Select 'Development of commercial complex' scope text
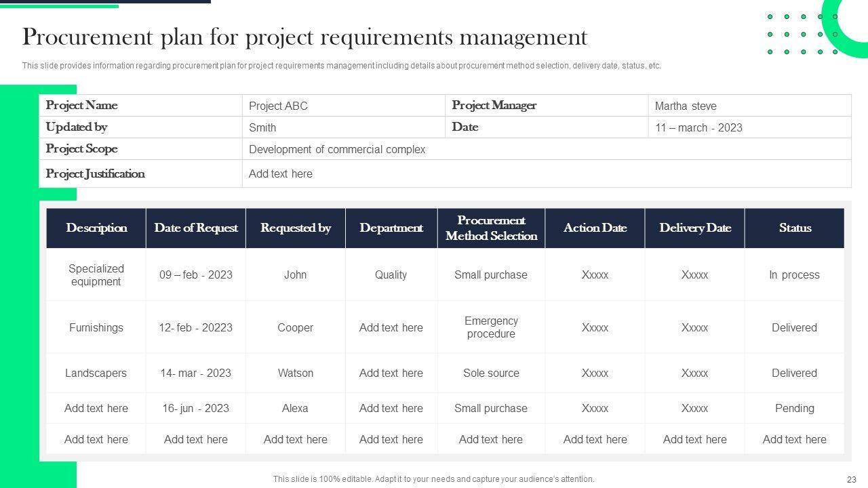Image resolution: width=868 pixels, height=488 pixels. [337, 149]
